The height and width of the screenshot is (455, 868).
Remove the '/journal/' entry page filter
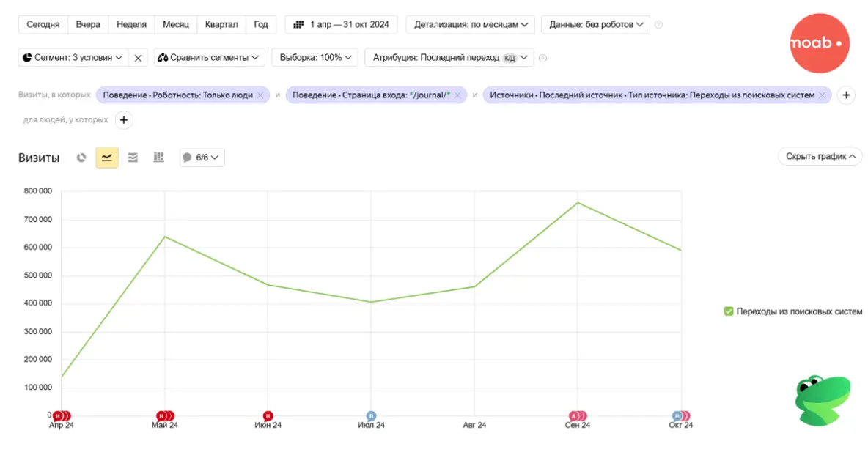click(x=457, y=95)
